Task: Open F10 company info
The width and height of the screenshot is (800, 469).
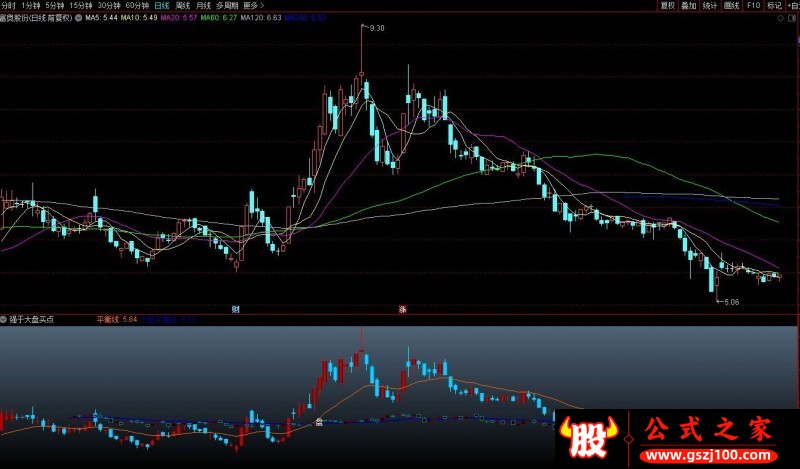Action: coord(753,5)
